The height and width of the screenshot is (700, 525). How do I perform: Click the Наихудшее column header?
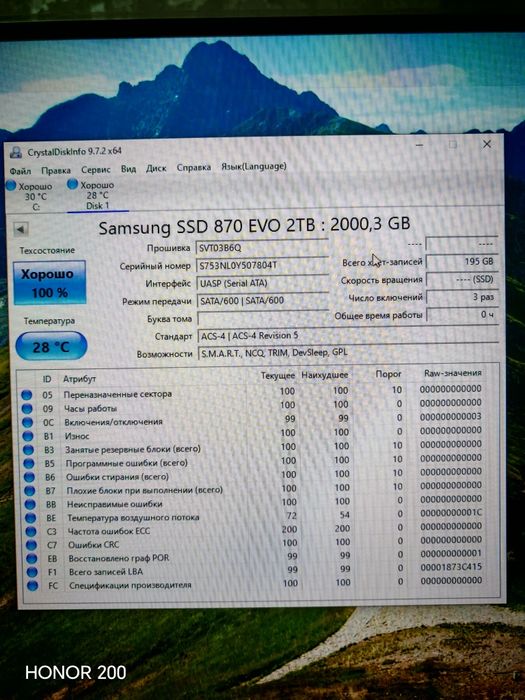coord(325,375)
